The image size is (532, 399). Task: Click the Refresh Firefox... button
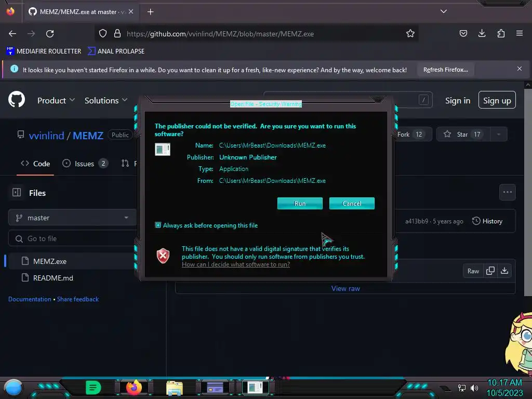click(445, 70)
